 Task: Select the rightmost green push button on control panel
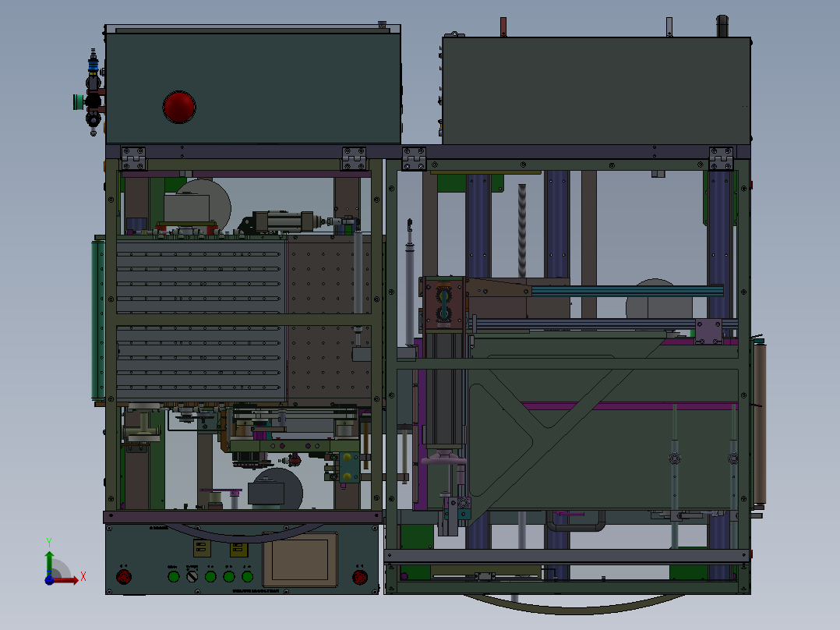pyautogui.click(x=247, y=577)
